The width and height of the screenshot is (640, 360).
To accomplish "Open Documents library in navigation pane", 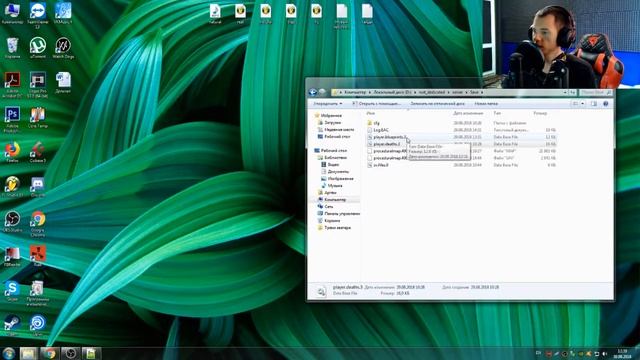I will (338, 171).
